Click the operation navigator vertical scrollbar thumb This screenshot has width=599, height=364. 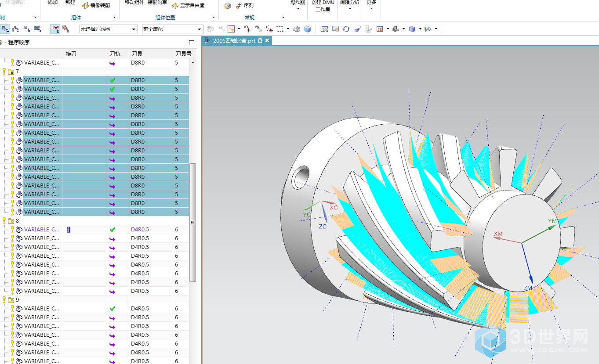(x=192, y=222)
